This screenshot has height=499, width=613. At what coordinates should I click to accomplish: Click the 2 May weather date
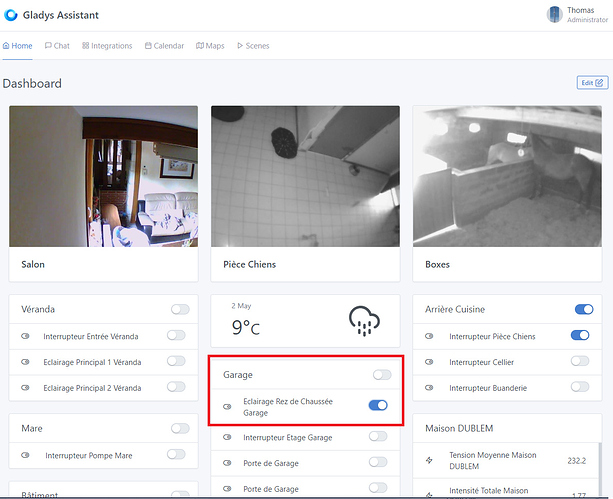(241, 306)
